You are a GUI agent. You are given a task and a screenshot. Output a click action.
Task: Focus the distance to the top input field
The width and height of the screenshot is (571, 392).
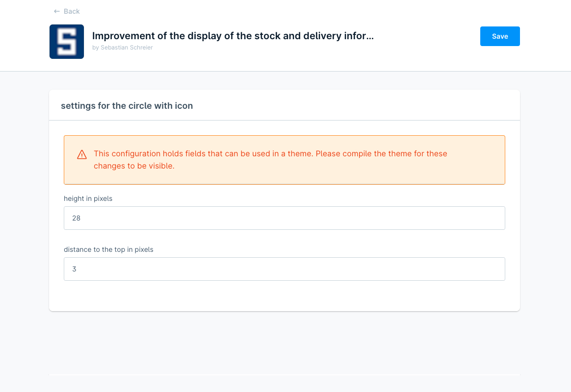coord(285,269)
